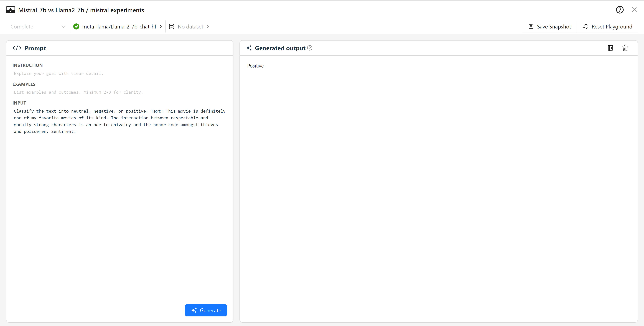The height and width of the screenshot is (326, 644).
Task: Click the Reset Playground circular arrow icon
Action: [585, 26]
